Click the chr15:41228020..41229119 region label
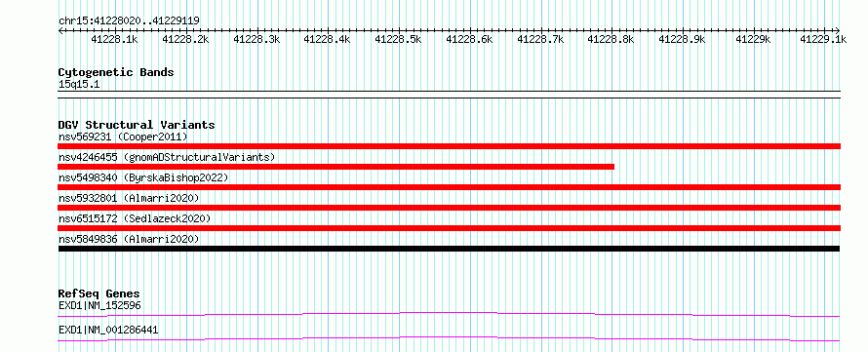 (x=129, y=21)
